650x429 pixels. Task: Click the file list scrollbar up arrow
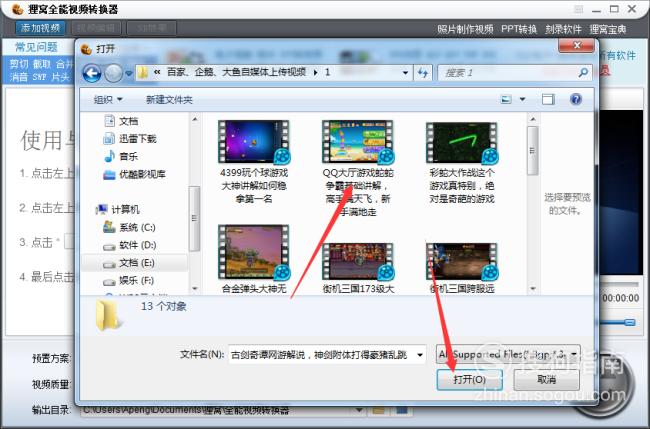click(x=533, y=119)
